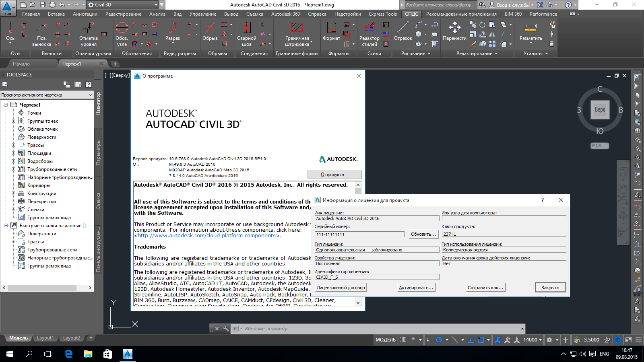Expand the Редактирование ribbon panel
Viewport: 644px width, 362px height.
pyautogui.click(x=477, y=53)
